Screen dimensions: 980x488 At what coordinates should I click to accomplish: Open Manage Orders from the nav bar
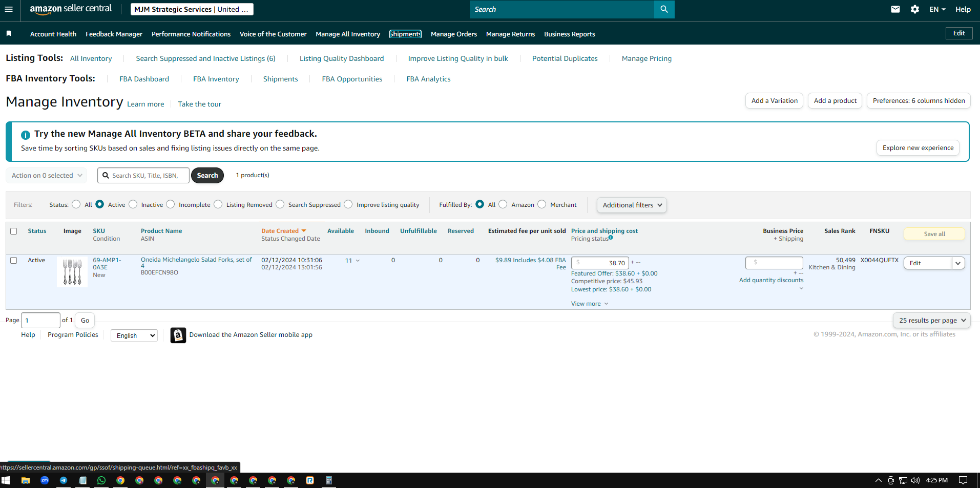(x=454, y=34)
